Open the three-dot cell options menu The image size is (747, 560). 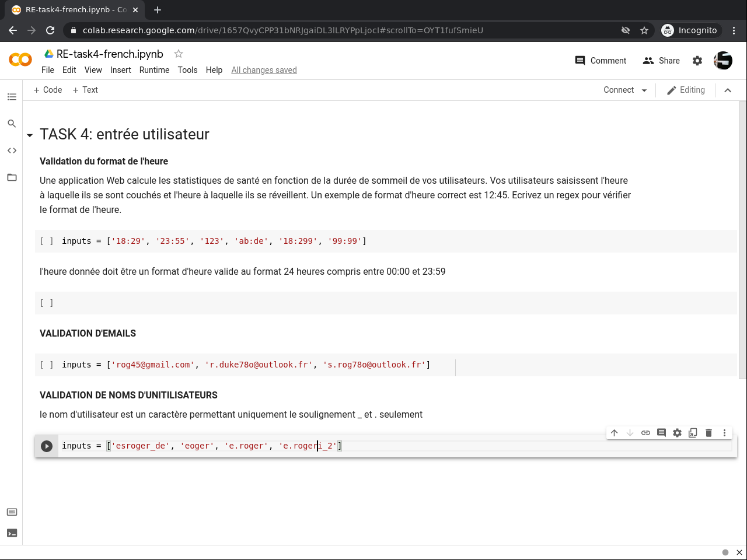coord(724,433)
